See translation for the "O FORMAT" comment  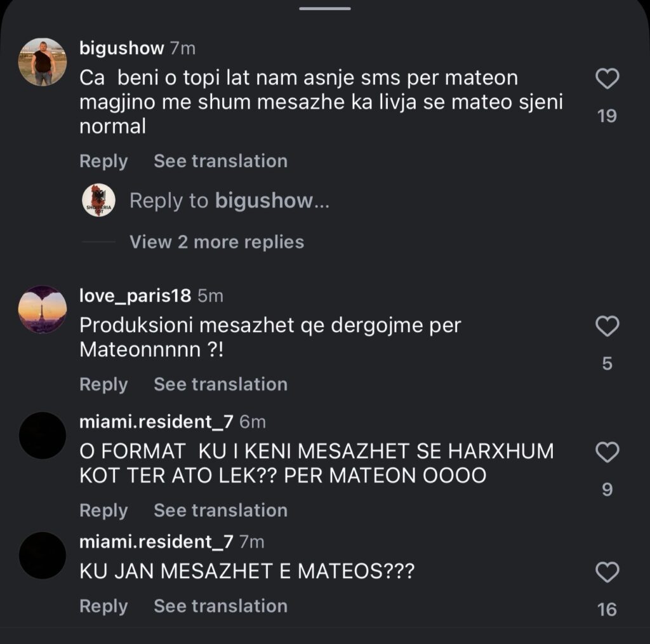click(x=220, y=511)
